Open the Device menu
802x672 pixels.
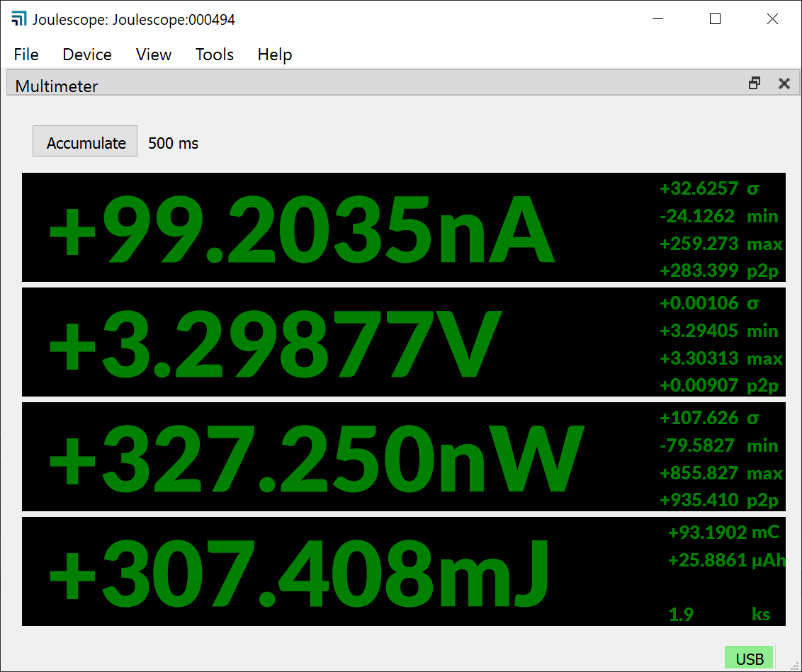[87, 54]
